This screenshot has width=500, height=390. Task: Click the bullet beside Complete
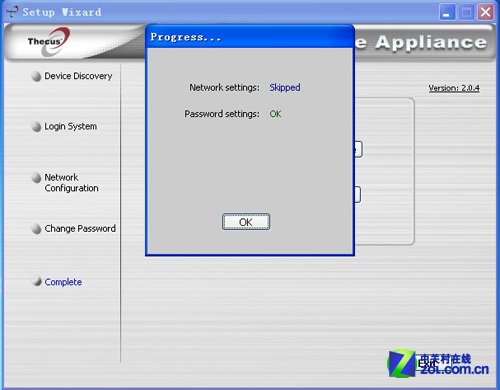36,282
